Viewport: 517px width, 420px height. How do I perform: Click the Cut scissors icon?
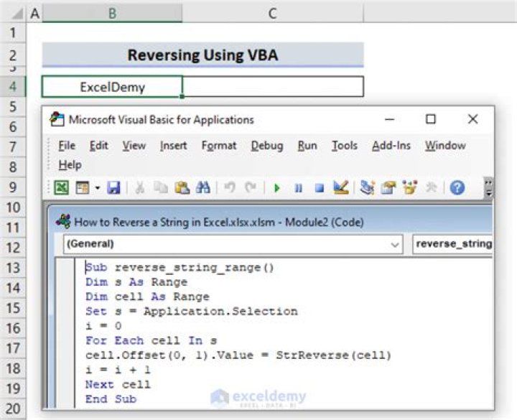tap(140, 188)
